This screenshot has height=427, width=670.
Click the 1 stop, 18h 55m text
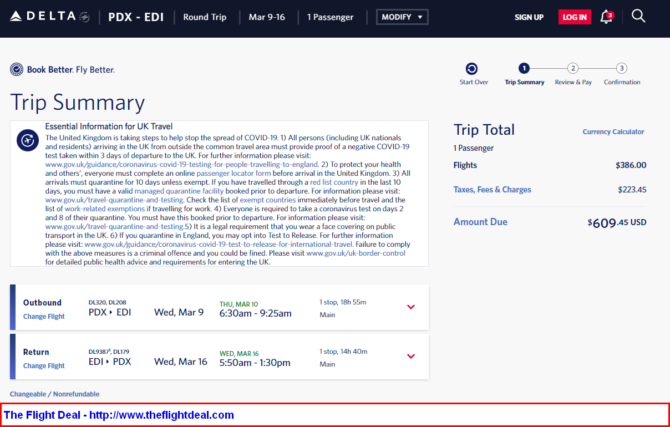[343, 302]
